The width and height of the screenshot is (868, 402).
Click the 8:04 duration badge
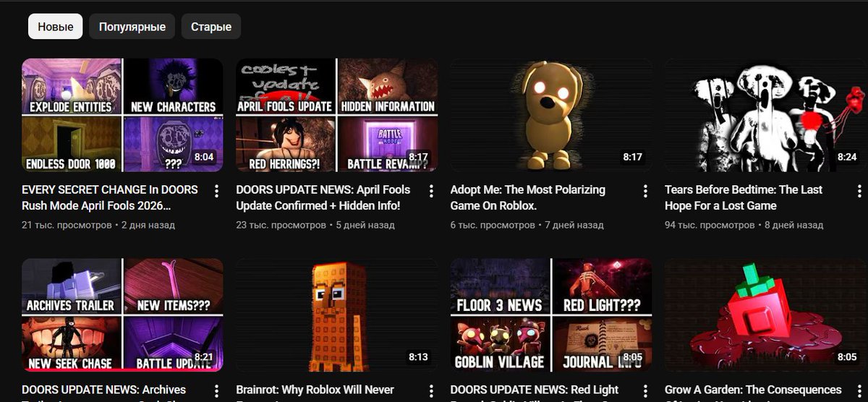tap(204, 157)
